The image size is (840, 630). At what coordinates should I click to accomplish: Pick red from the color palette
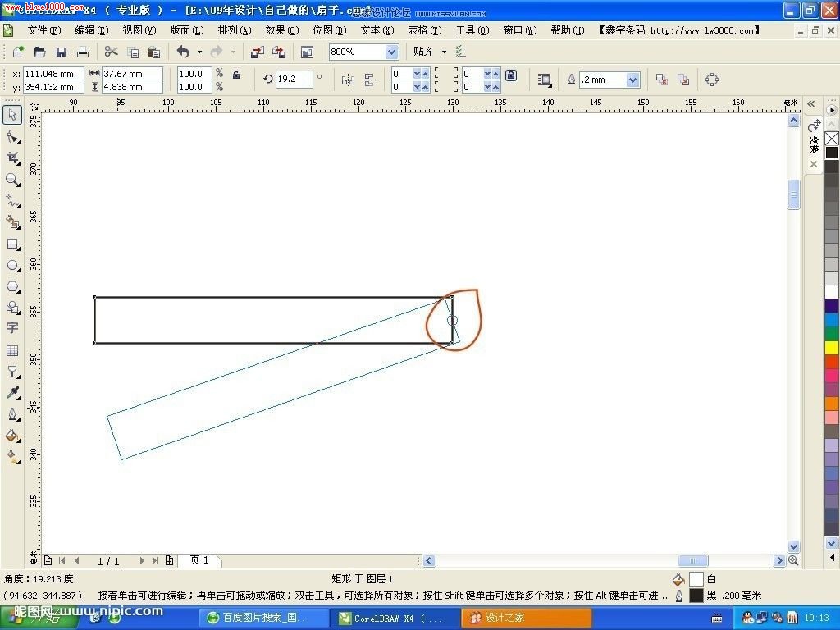click(x=831, y=361)
